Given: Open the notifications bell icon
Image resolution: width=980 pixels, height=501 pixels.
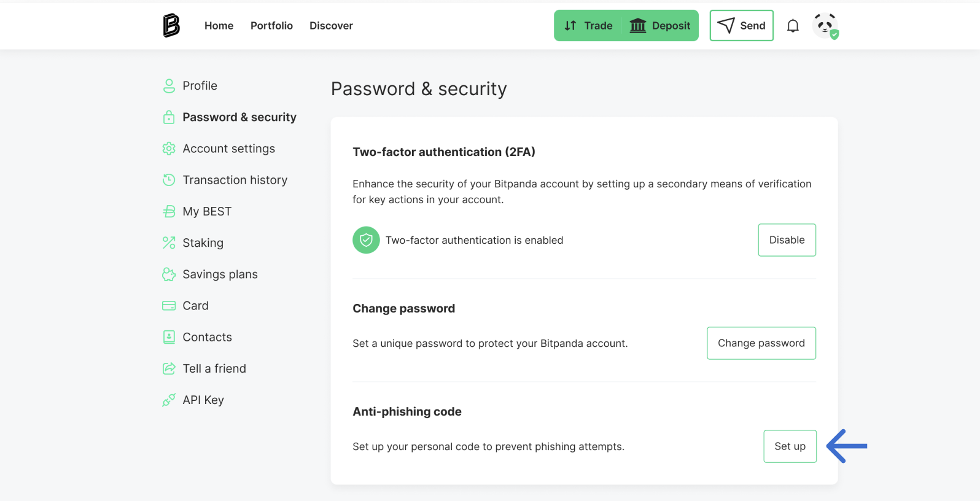Looking at the screenshot, I should pos(793,26).
